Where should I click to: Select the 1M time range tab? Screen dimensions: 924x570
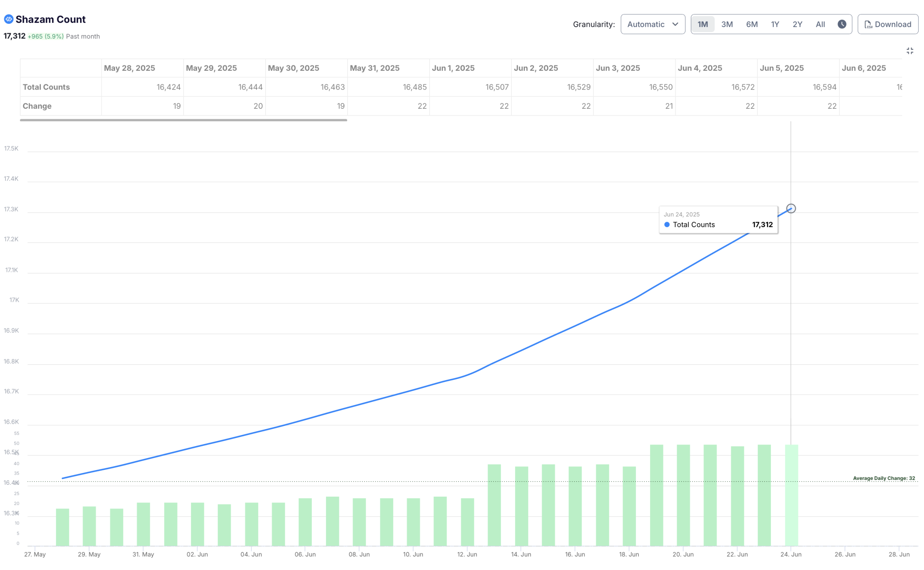click(x=702, y=24)
